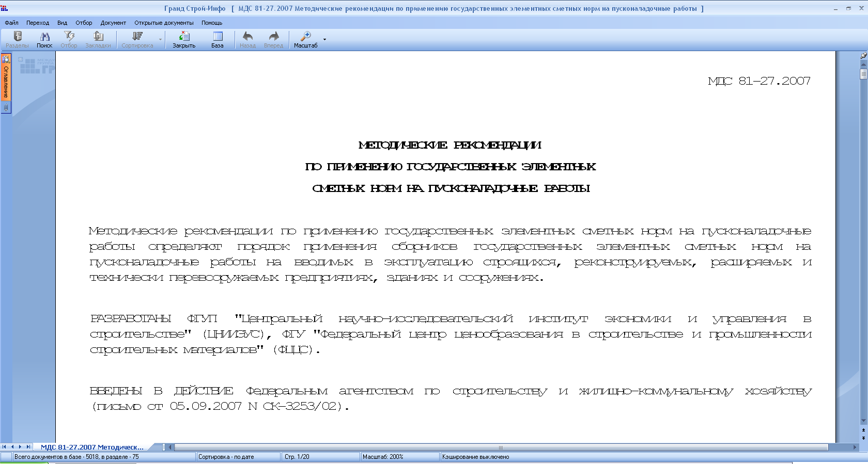Open the Открытые документы menu
The width and height of the screenshot is (868, 464).
(x=164, y=23)
